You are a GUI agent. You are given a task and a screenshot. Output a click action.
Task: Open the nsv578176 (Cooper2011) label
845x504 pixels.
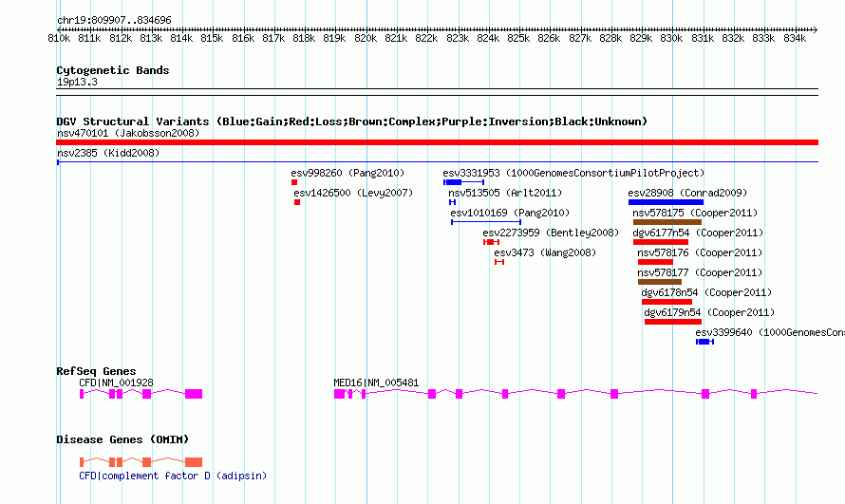pyautogui.click(x=700, y=252)
